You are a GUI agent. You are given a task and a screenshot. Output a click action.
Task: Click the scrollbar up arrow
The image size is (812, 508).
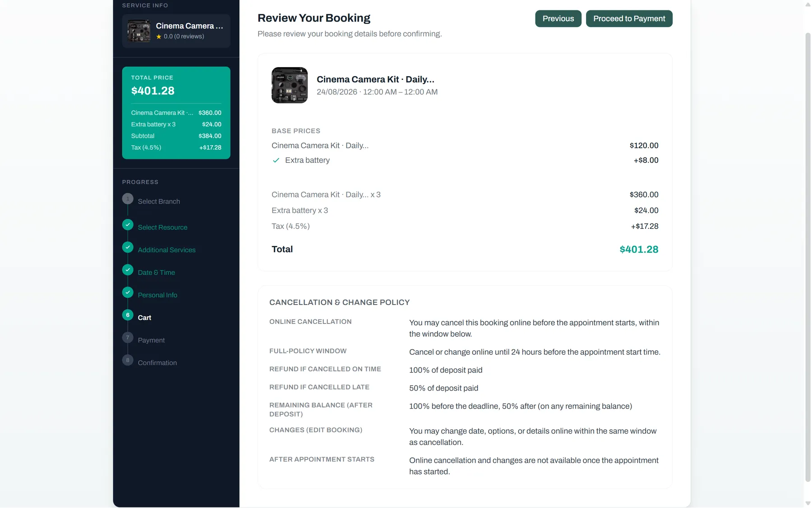[x=807, y=5]
